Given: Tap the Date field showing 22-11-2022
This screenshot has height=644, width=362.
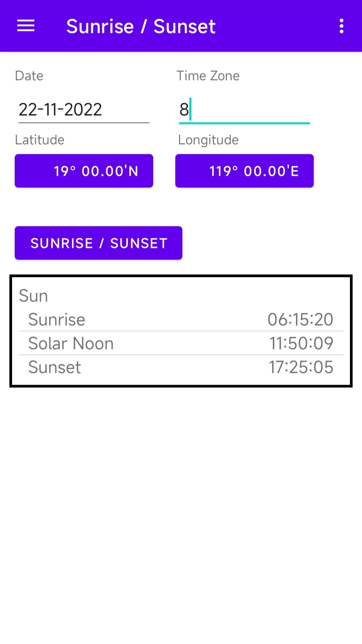Looking at the screenshot, I should [x=83, y=110].
